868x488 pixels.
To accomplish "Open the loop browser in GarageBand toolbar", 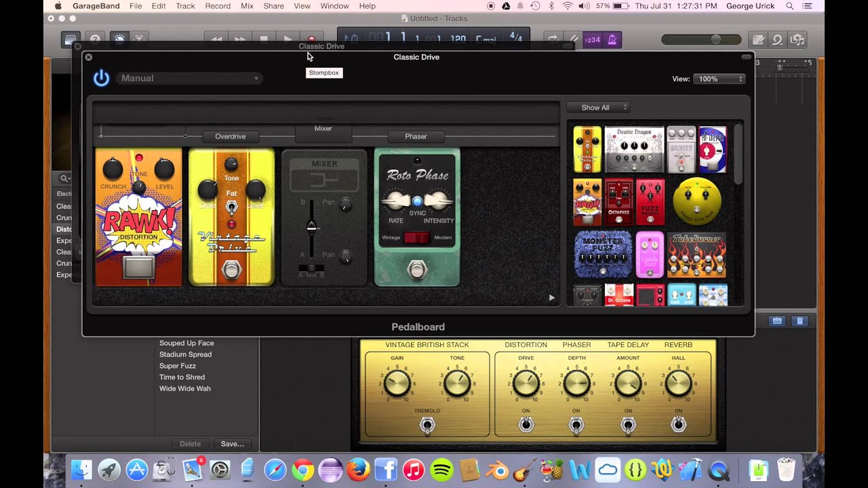I will click(x=778, y=39).
